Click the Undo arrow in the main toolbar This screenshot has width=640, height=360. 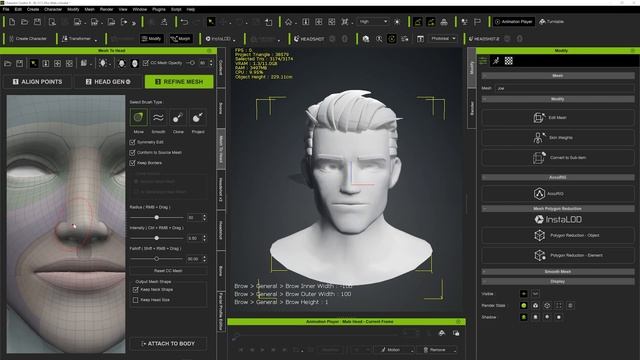tap(184, 22)
